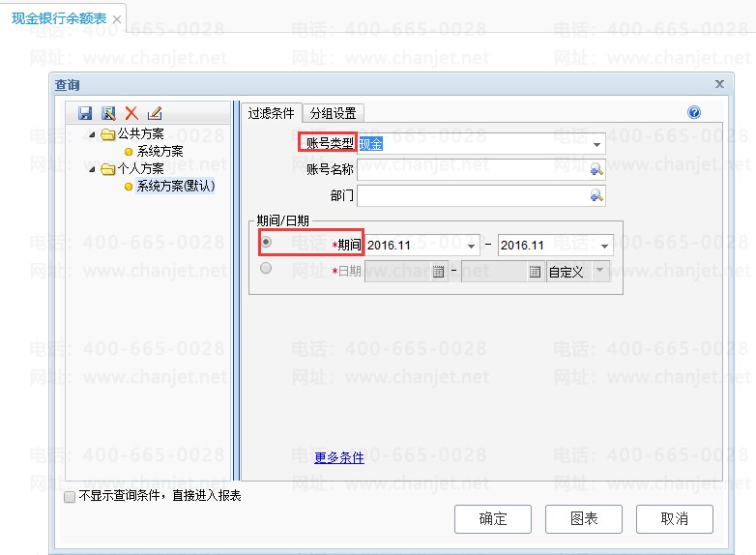
Task: Select 系统方案(默认) under 个人方案
Action: point(176,186)
